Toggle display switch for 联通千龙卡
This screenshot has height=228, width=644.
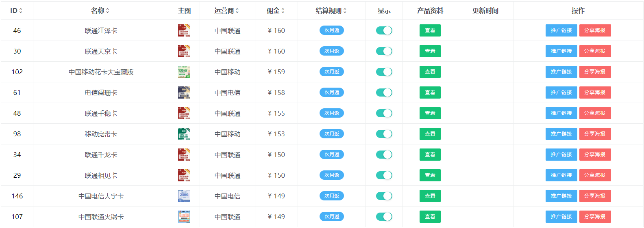[384, 155]
